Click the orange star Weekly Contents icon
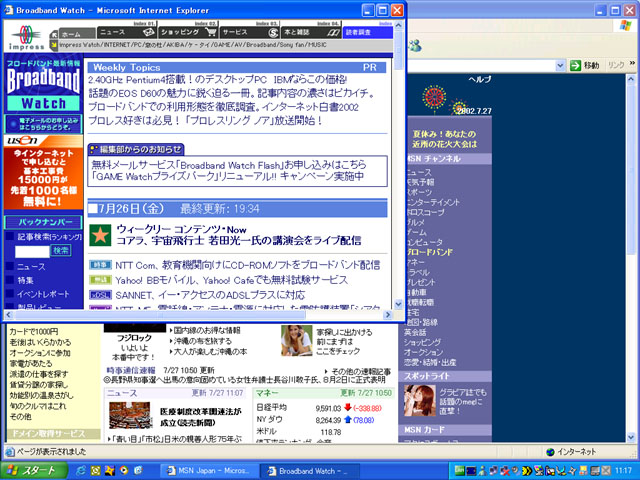640x480 pixels. [100, 235]
